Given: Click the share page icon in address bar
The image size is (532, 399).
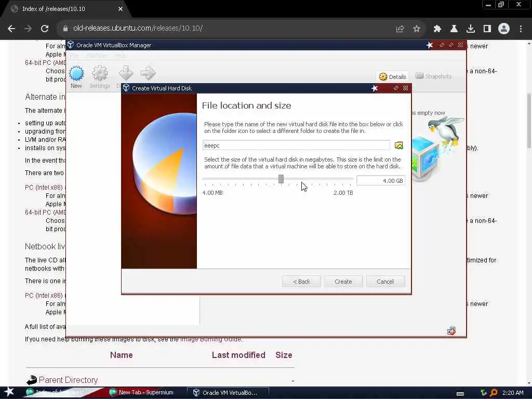Looking at the screenshot, I should (x=400, y=29).
